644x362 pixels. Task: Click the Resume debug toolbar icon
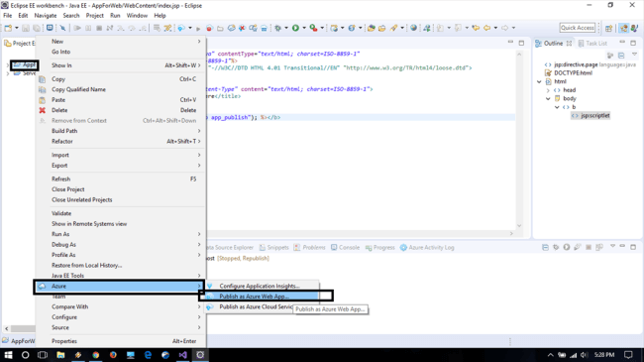(x=77, y=28)
